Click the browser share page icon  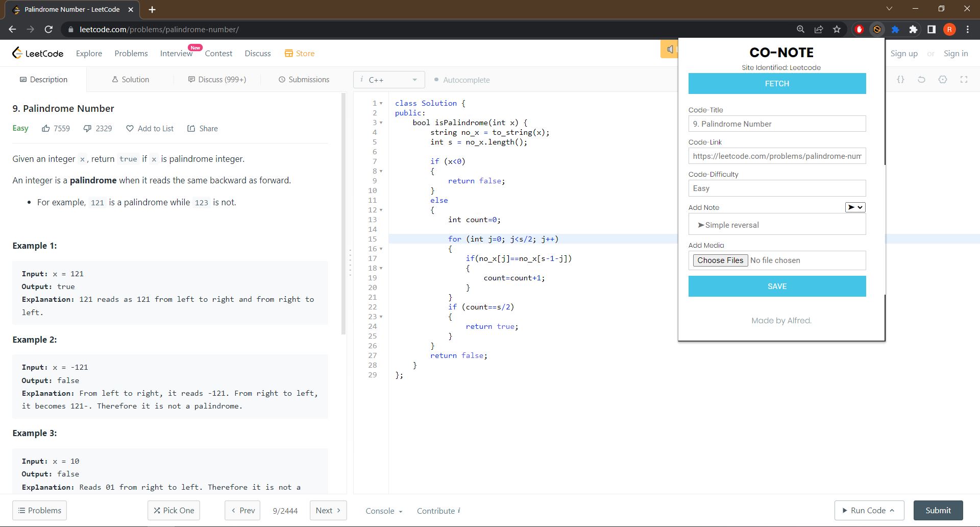click(819, 30)
